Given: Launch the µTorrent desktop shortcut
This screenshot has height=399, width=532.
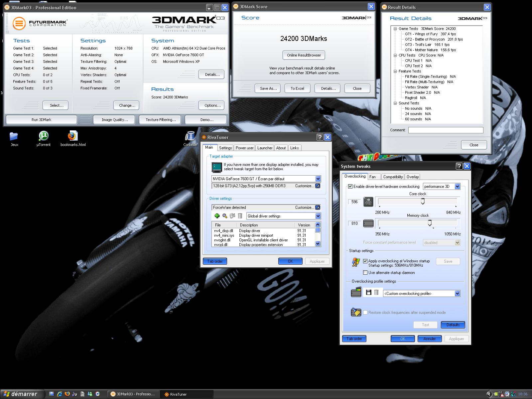Looking at the screenshot, I should 44,136.
